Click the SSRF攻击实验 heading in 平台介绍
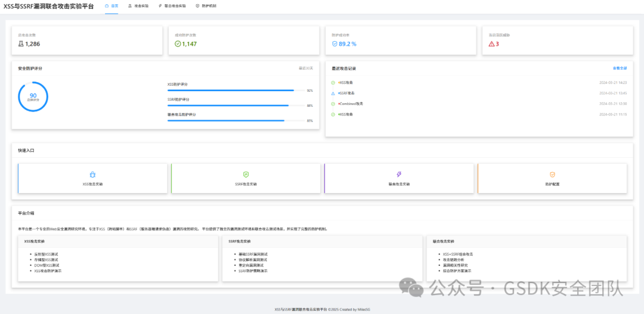644x314 pixels. (240, 241)
